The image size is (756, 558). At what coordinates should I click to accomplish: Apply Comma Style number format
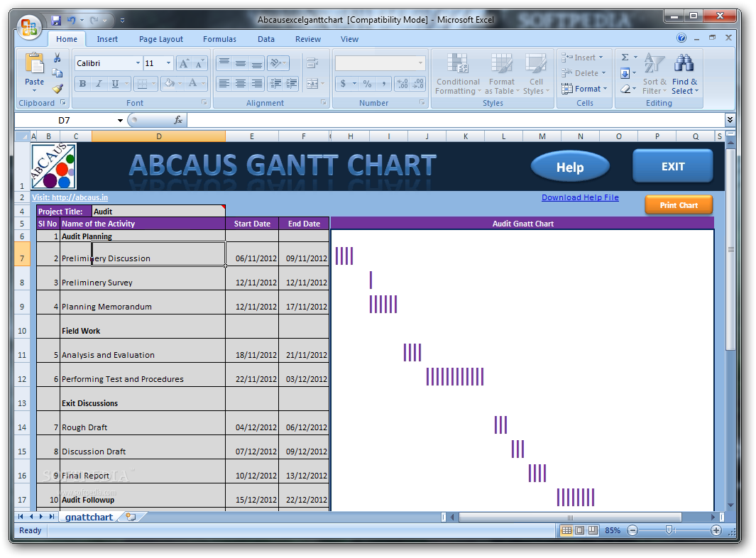[x=384, y=84]
